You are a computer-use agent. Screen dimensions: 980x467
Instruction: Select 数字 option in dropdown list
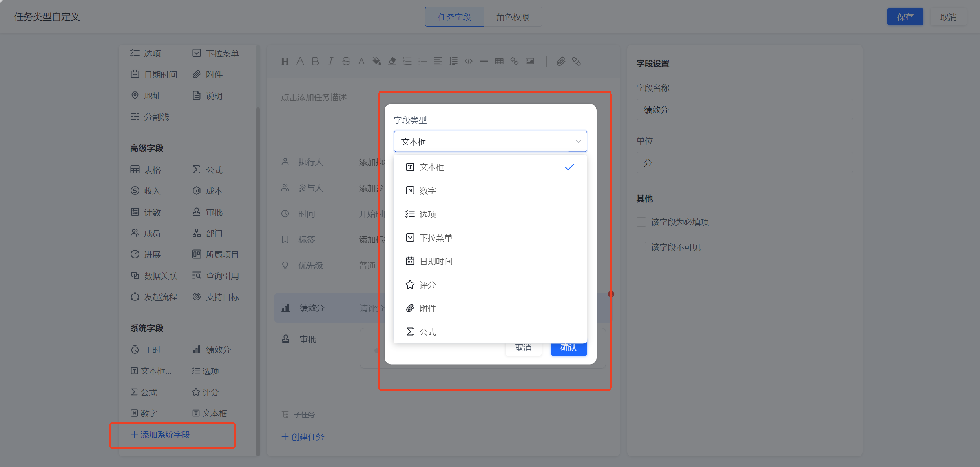(x=490, y=191)
